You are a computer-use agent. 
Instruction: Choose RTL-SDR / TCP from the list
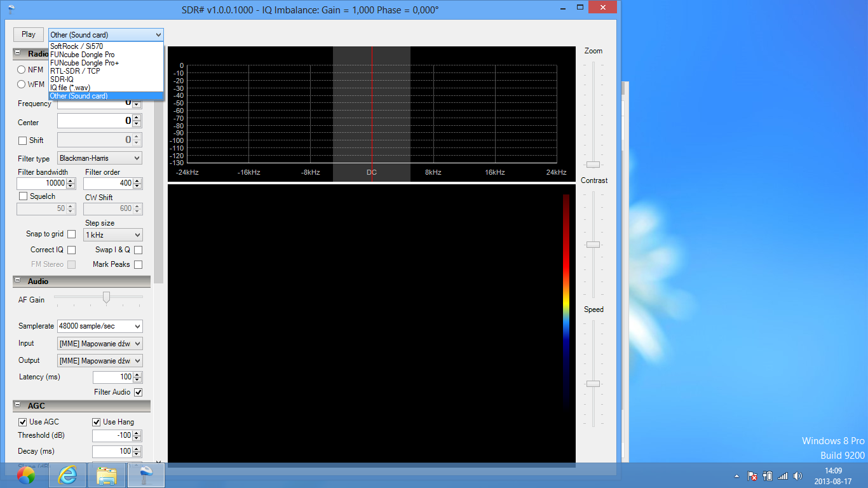coord(75,71)
